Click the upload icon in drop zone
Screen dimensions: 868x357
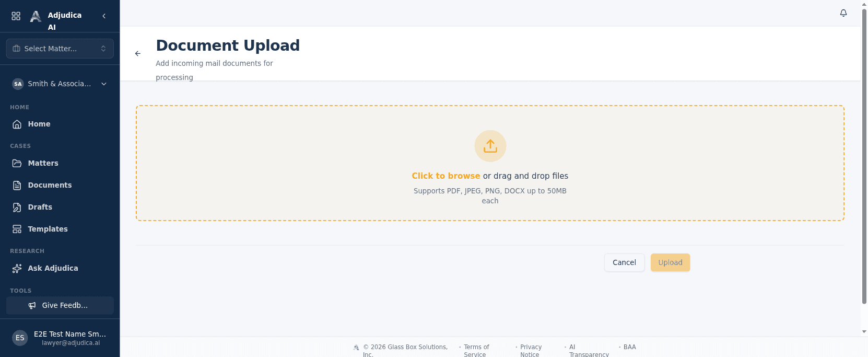point(490,146)
